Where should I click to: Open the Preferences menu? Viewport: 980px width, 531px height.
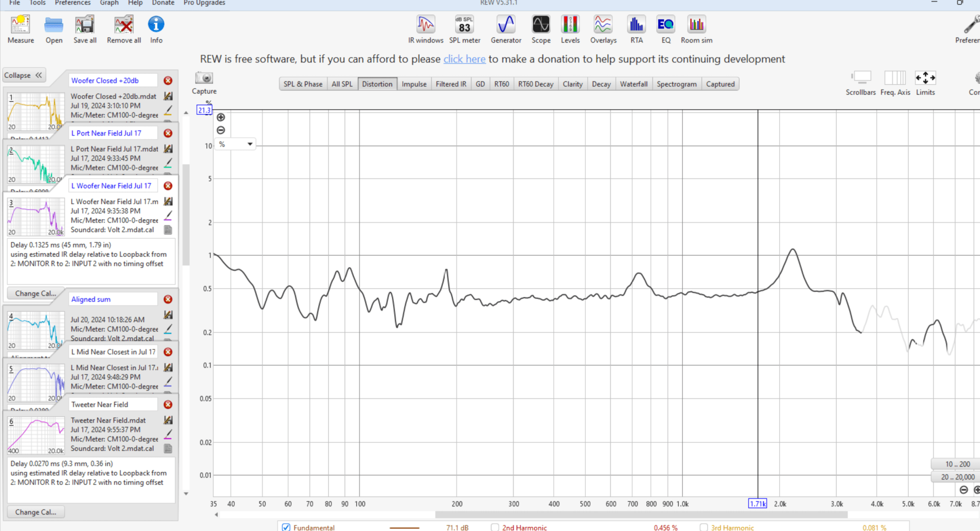click(x=73, y=3)
